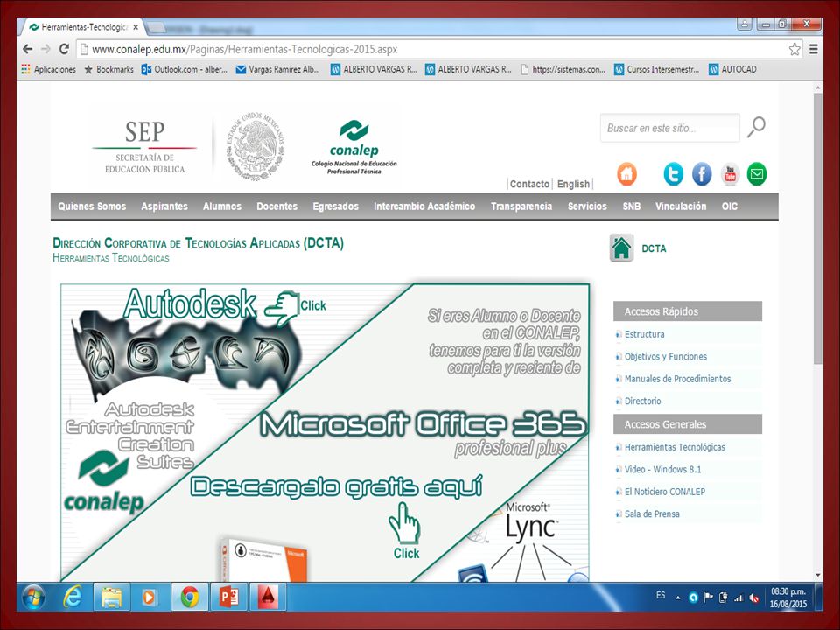Open Windows Start button
840x630 pixels.
point(34,598)
